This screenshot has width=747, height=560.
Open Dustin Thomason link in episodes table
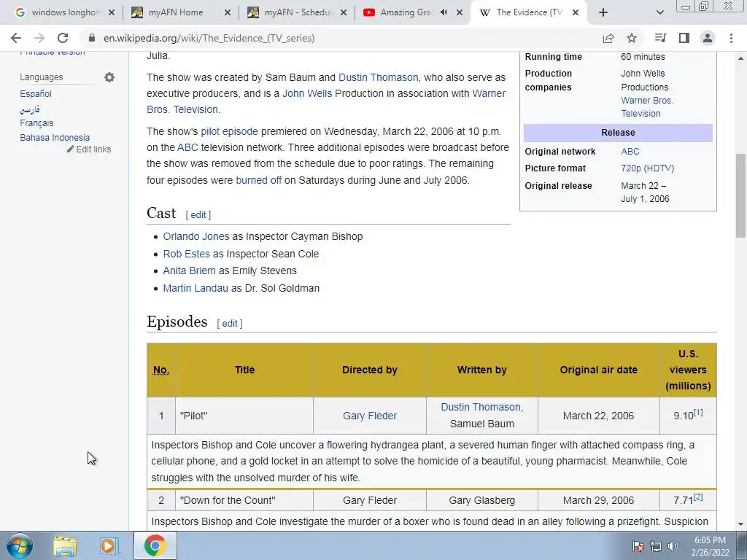click(481, 407)
